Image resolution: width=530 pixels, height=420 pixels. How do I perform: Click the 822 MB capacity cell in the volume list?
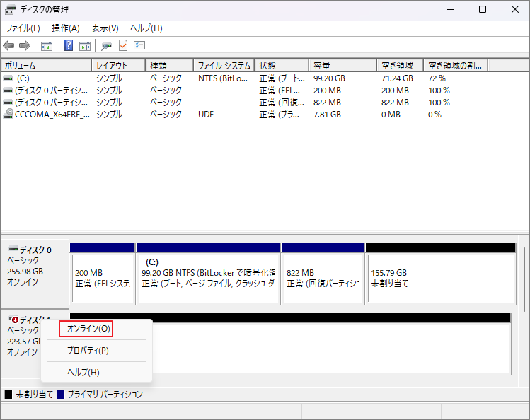pyautogui.click(x=327, y=103)
